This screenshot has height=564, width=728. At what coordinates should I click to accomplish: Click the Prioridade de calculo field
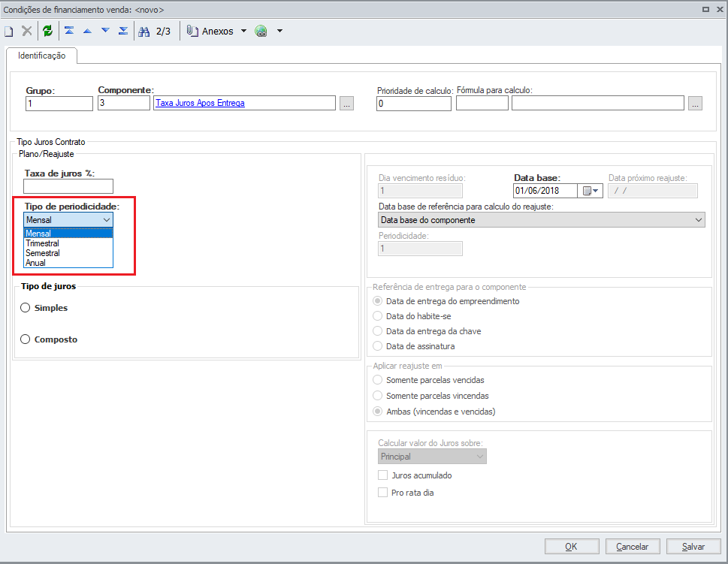414,104
